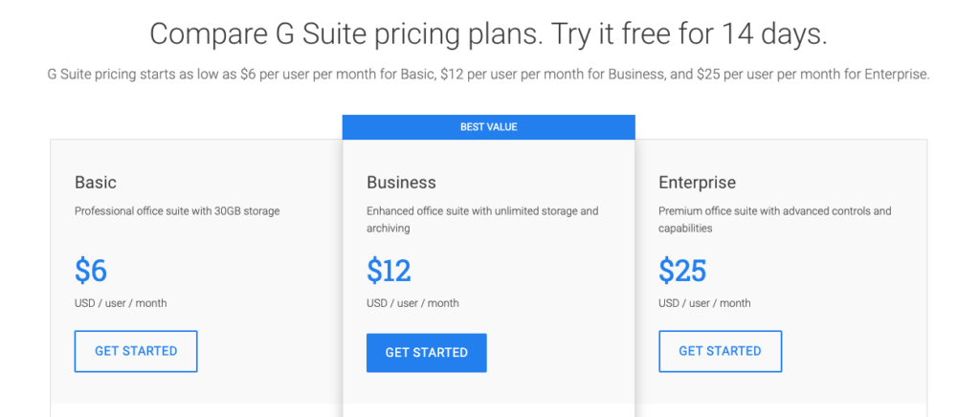The height and width of the screenshot is (417, 980).
Task: Click USD / user / month under $6
Action: coord(121,303)
